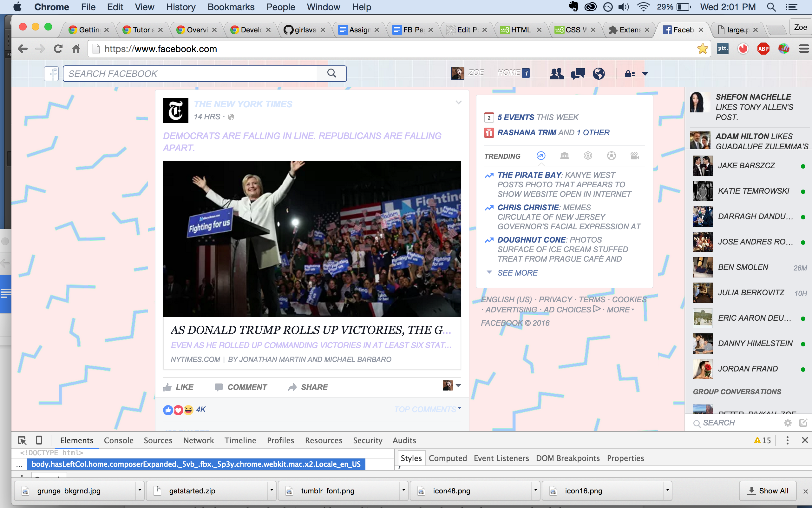Open grunge_bkgrnd.jpg download menu arrow

[140, 490]
